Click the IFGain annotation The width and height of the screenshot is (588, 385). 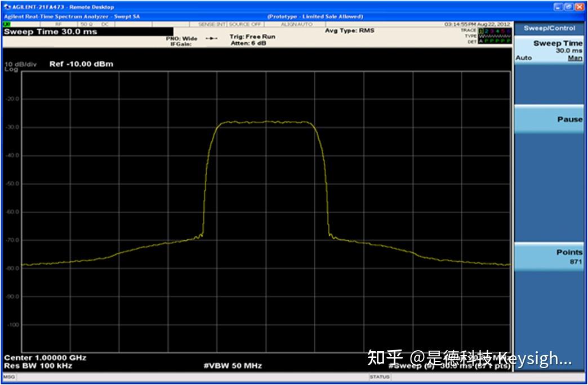(181, 44)
